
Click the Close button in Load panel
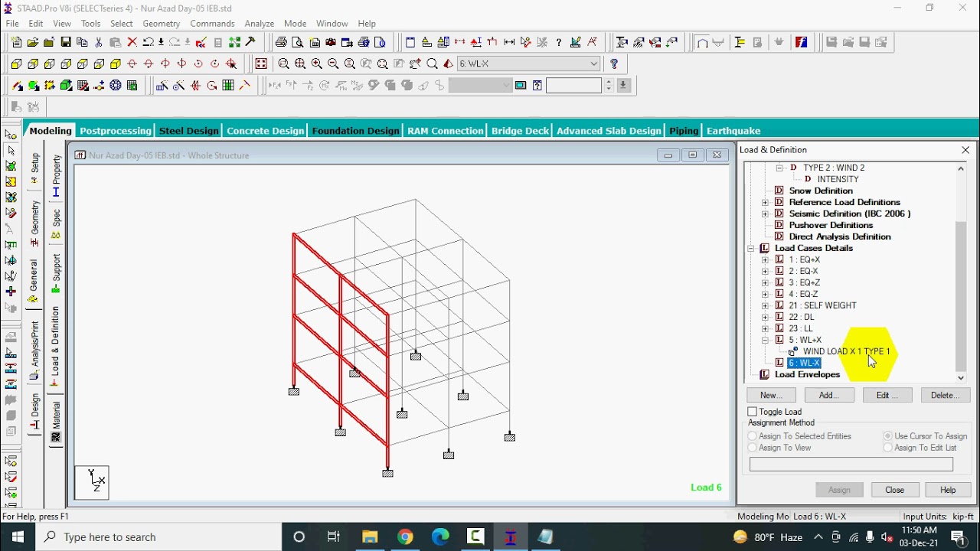[894, 490]
